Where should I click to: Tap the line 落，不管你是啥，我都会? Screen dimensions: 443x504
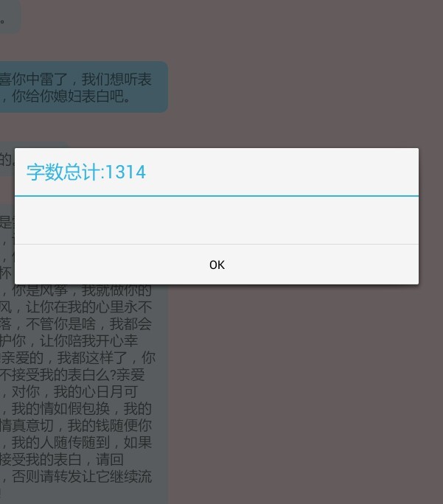click(76, 324)
